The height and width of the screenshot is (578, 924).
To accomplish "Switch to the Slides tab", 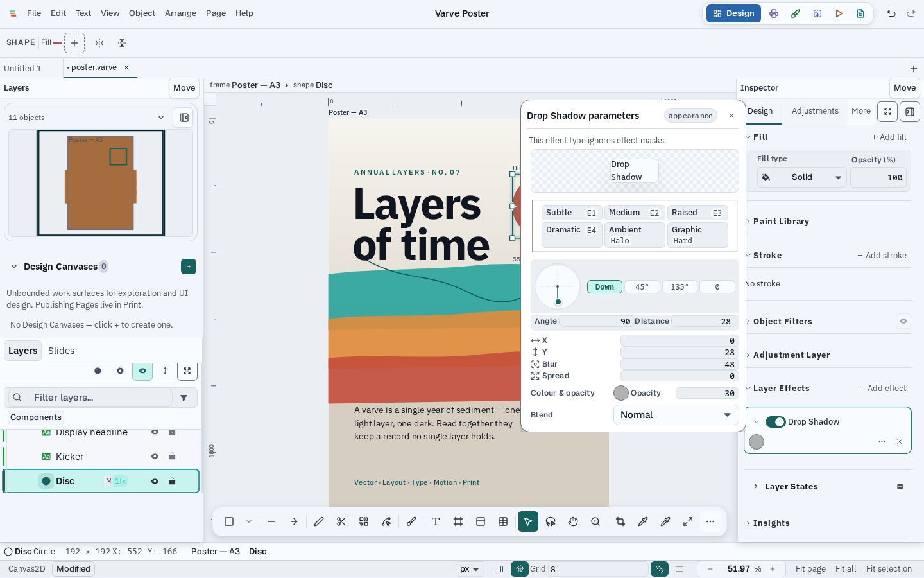I will click(62, 351).
